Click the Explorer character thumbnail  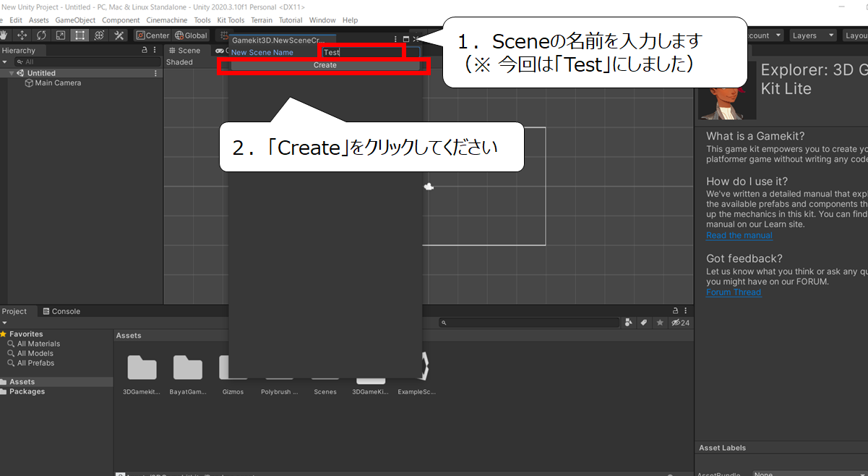[727, 90]
